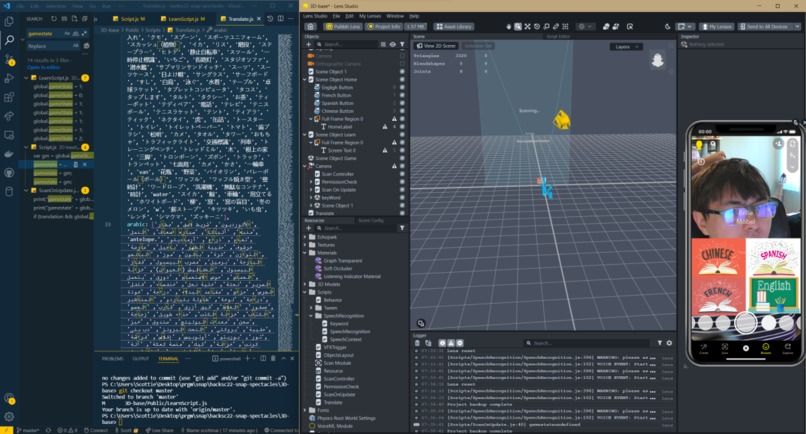806x434 pixels.
Task: Close the Translate.js editor tab
Action: [x=259, y=19]
